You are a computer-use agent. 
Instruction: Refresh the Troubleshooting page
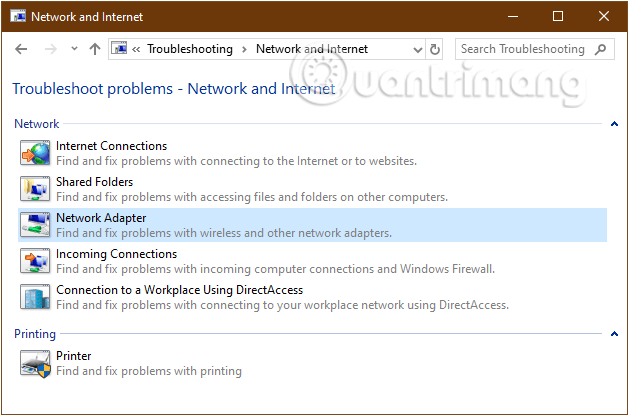point(435,49)
